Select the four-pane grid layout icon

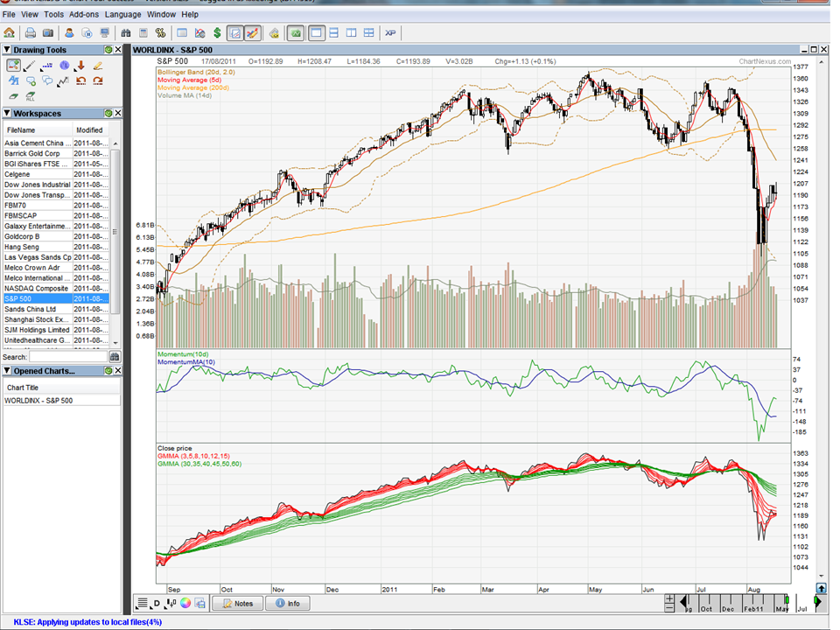pyautogui.click(x=368, y=33)
